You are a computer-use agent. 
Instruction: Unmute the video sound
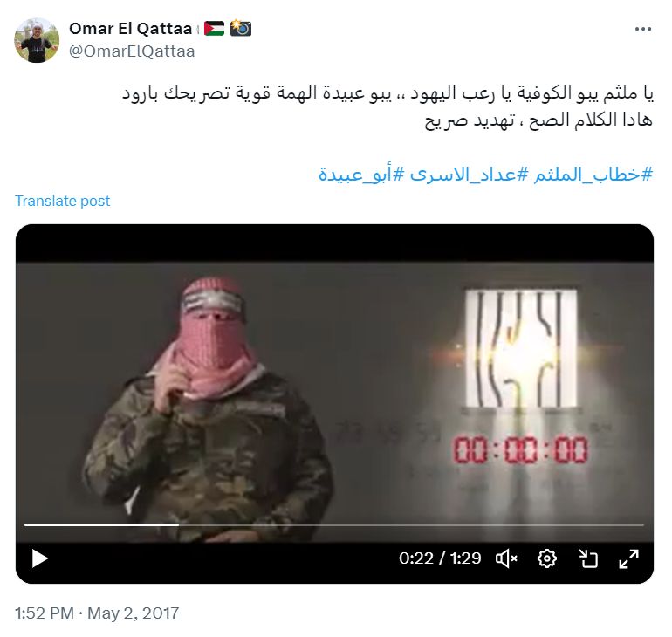[x=506, y=558]
